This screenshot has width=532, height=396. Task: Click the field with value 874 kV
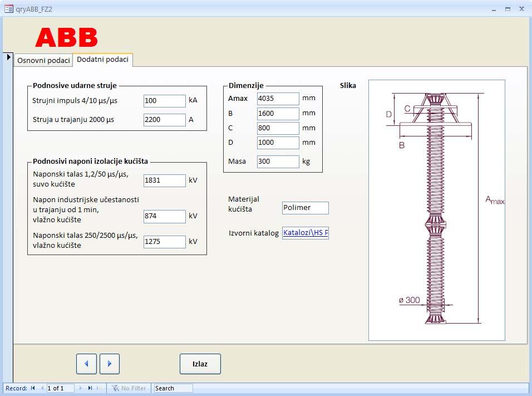pyautogui.click(x=165, y=216)
